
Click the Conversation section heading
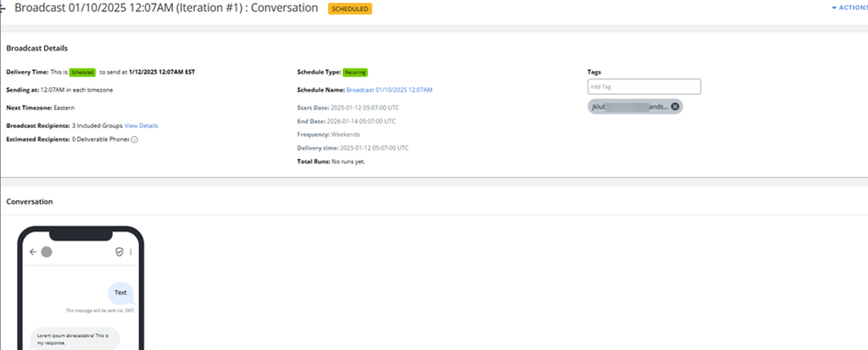(29, 202)
